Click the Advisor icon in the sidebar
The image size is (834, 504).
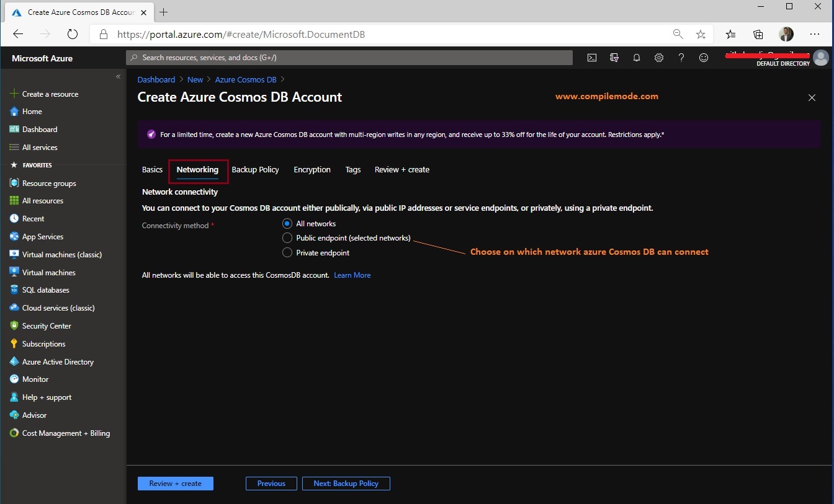[14, 415]
